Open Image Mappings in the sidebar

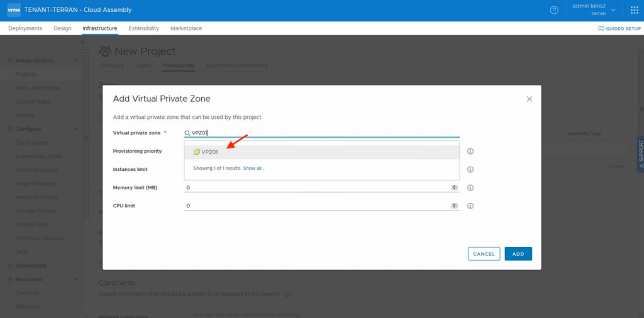(36, 184)
